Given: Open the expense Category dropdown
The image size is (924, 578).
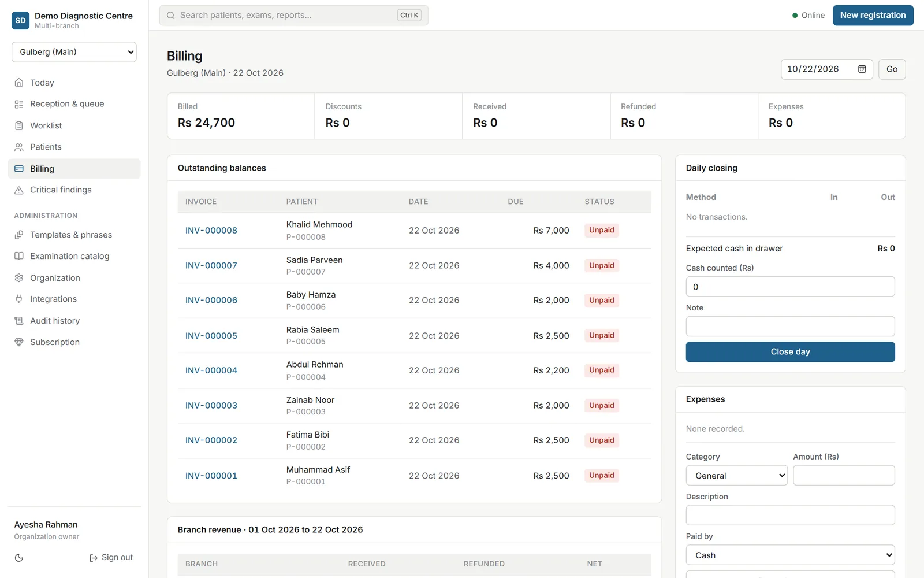Looking at the screenshot, I should pos(737,476).
